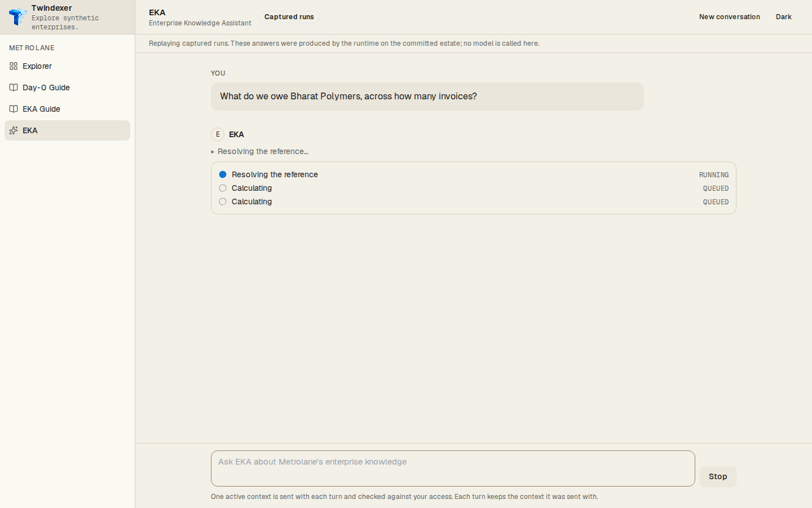Click the first queued Calculating circle

(223, 188)
